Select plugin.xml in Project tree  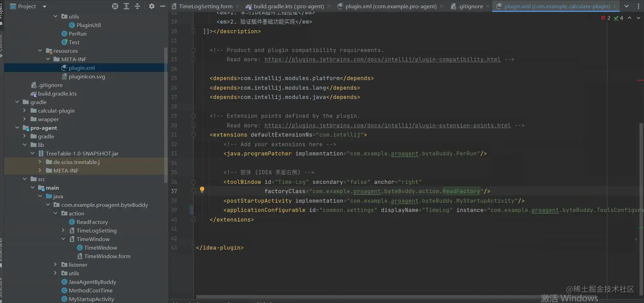pos(82,68)
